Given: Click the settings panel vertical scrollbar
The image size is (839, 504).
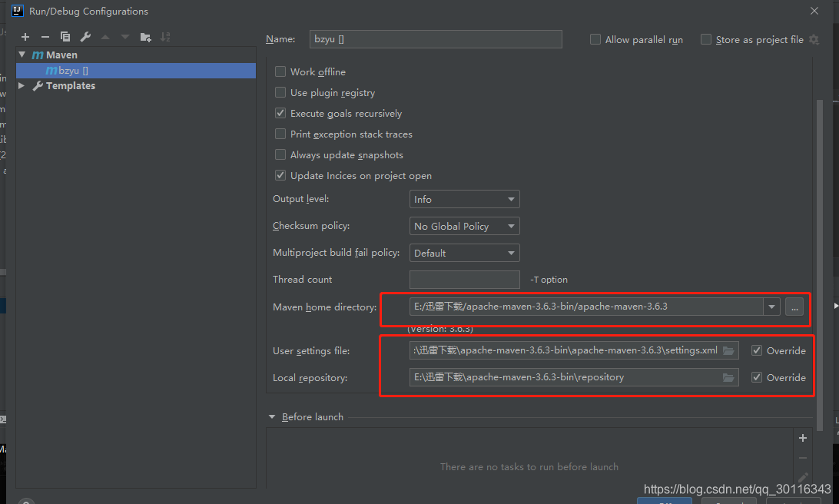Looking at the screenshot, I should pyautogui.click(x=819, y=265).
